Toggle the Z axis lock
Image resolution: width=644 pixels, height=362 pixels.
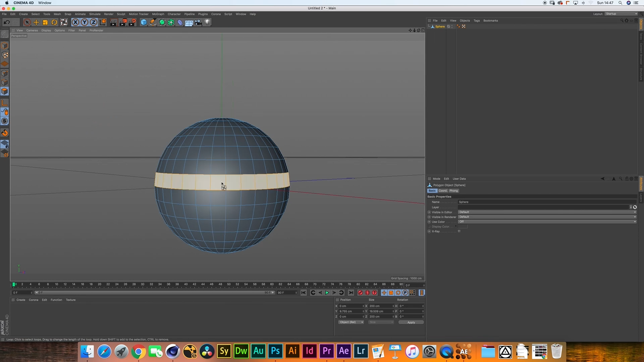point(94,22)
